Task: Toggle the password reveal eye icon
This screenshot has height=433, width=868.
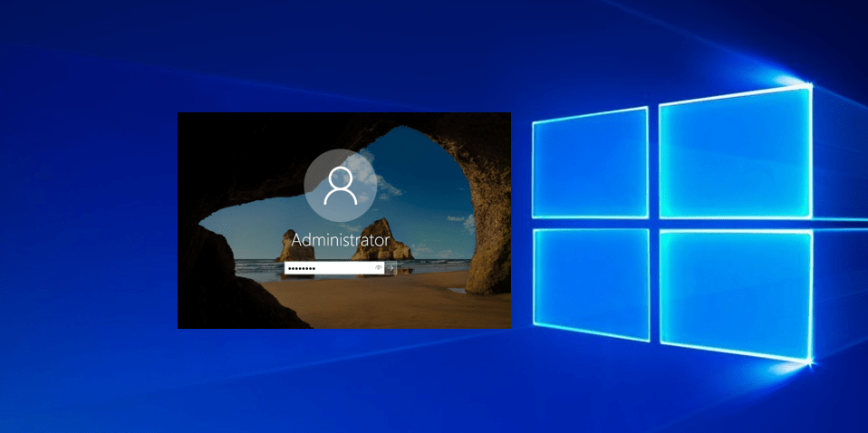Action: [379, 268]
